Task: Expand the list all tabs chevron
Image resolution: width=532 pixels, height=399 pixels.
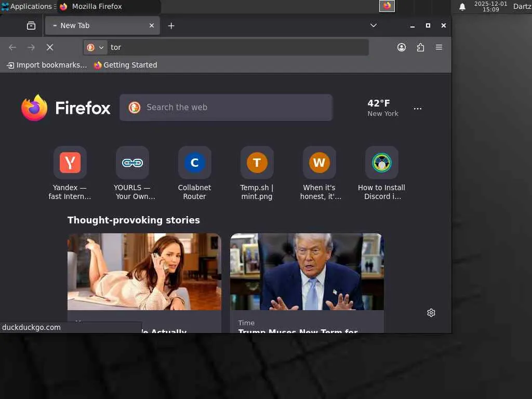Action: pyautogui.click(x=374, y=25)
